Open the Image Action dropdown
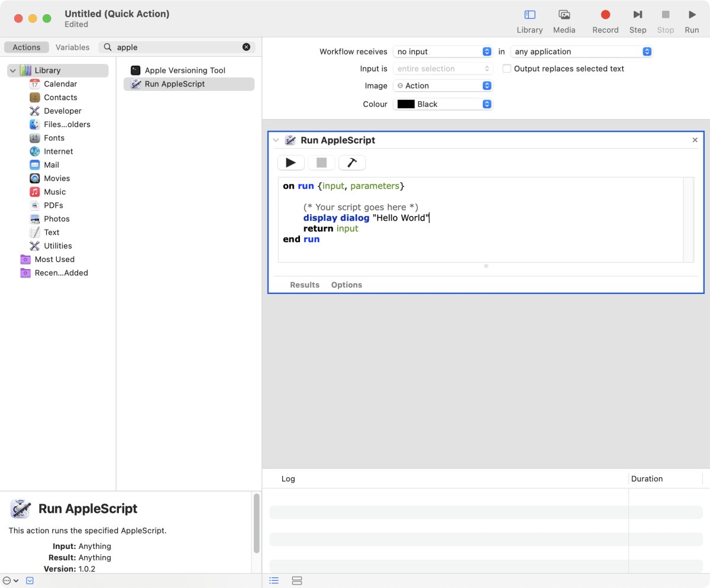 click(x=443, y=86)
